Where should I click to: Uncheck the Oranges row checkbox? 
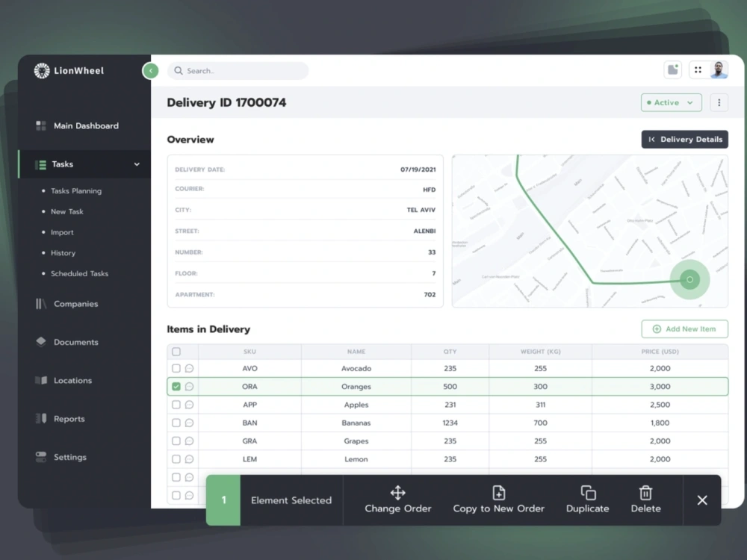coord(176,387)
